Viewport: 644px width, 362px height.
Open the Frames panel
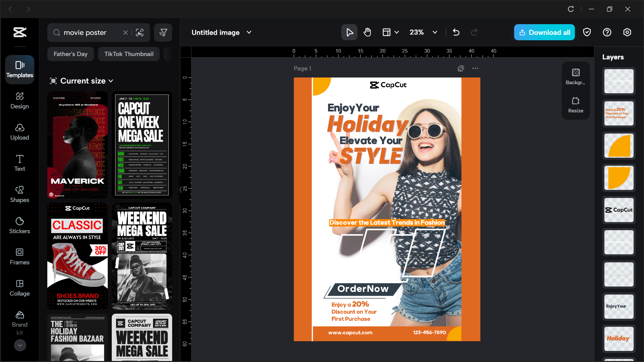click(19, 256)
